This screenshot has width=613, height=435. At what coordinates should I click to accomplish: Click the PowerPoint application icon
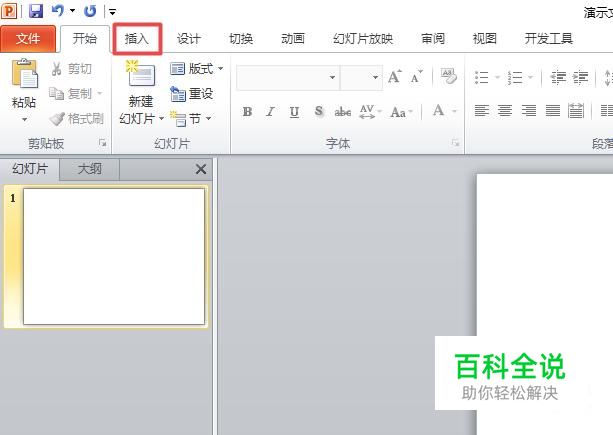click(x=9, y=11)
